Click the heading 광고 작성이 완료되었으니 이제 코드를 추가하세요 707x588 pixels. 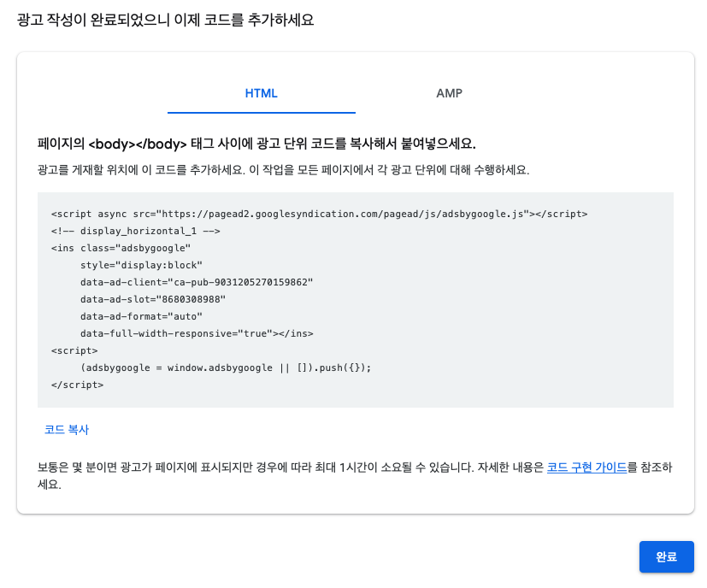[166, 20]
